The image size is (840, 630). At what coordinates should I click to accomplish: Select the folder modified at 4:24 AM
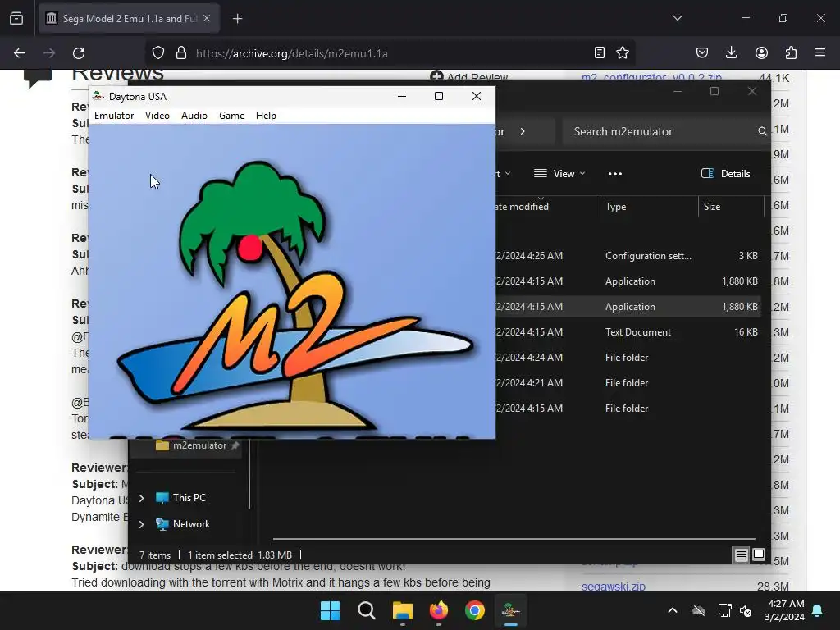628,358
